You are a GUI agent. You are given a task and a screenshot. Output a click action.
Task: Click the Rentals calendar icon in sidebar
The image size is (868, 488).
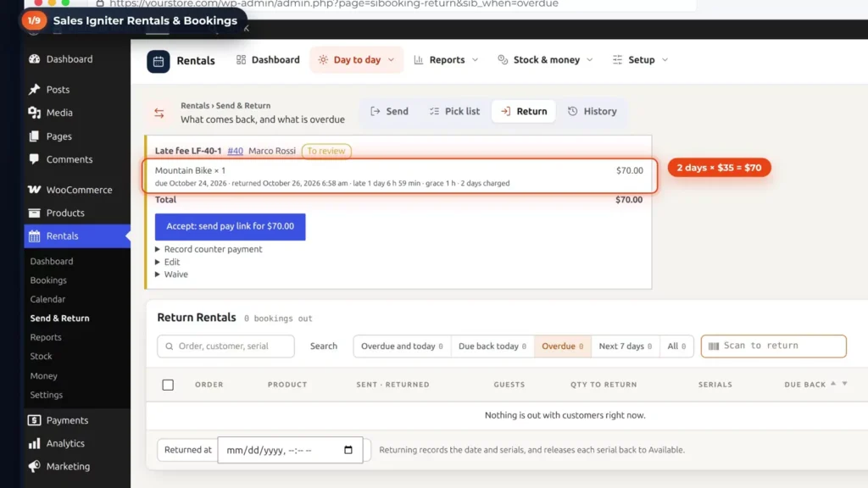tap(34, 236)
